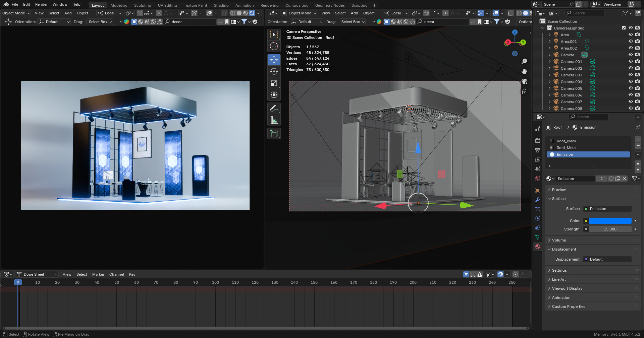Viewport: 644px width, 338px height.
Task: Open the Render menu
Action: click(x=41, y=4)
